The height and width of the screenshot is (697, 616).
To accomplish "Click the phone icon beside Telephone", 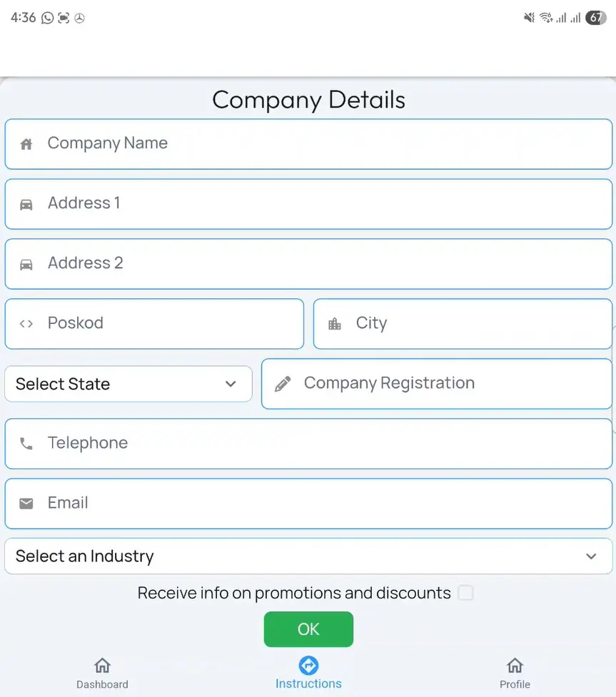I will pyautogui.click(x=26, y=444).
